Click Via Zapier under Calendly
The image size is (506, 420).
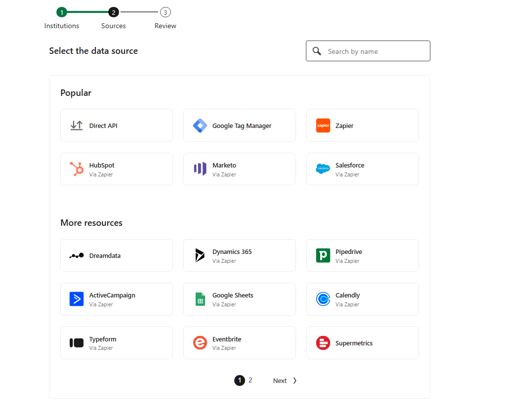coord(347,304)
